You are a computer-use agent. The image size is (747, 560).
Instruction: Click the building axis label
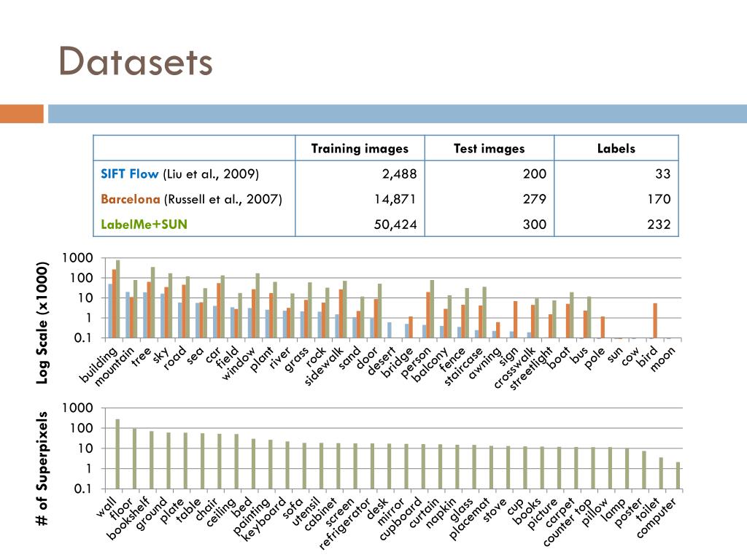98,365
